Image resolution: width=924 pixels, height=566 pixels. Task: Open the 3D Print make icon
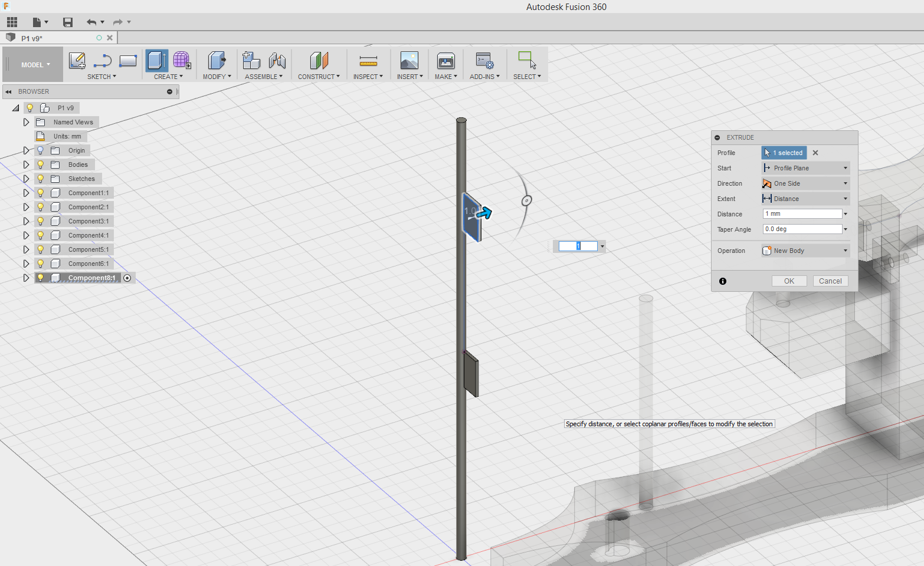(446, 61)
